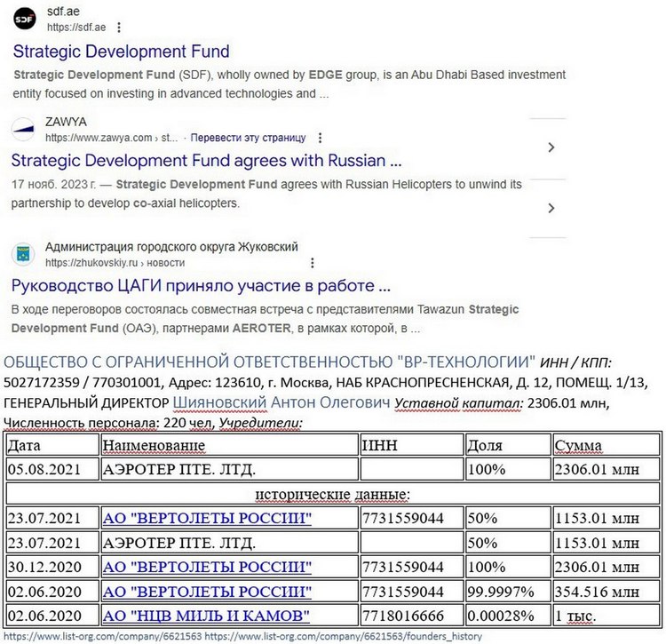This screenshot has height=644, width=666.
Task: Click the Zhukovskiy administration favicon
Action: pos(23,254)
